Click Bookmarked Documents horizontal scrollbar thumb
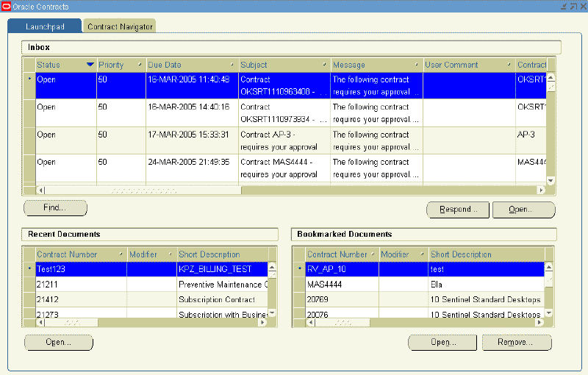 click(343, 322)
